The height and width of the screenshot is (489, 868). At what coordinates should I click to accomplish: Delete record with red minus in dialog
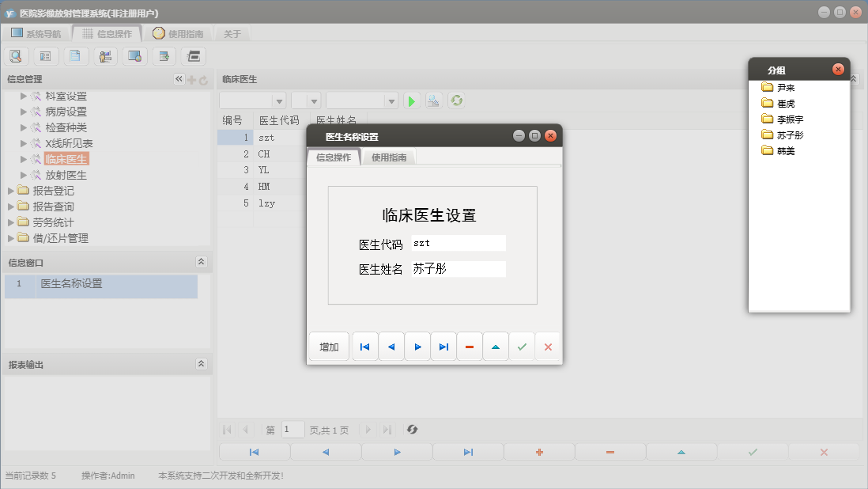click(470, 347)
